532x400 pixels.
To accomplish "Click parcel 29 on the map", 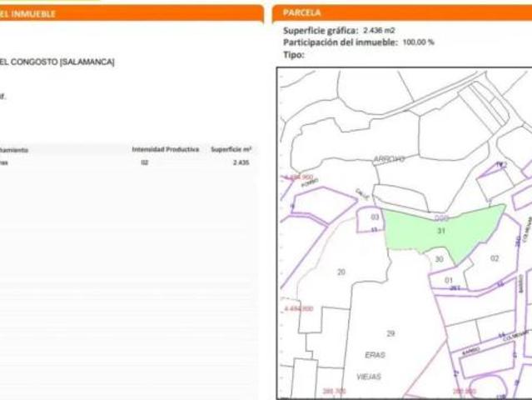I will pyautogui.click(x=390, y=333).
